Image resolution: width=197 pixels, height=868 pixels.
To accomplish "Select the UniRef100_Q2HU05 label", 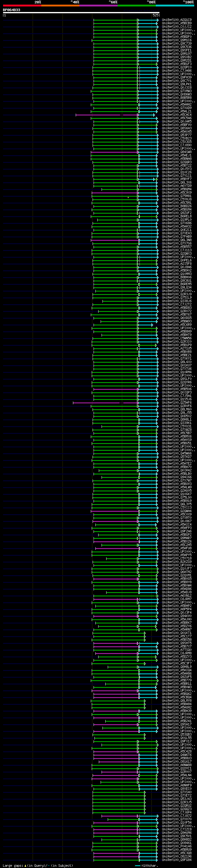I will [x=177, y=491].
